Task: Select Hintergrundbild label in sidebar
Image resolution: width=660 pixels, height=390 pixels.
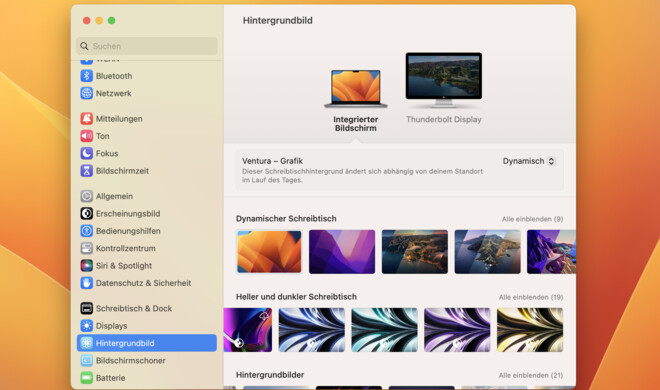Action: pos(125,343)
